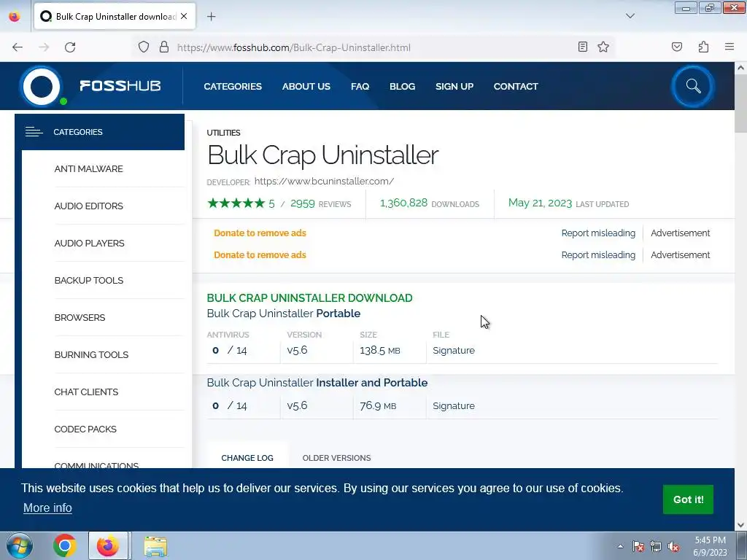This screenshot has height=560, width=747.
Task: Open BLOG in the top navigation
Action: [x=402, y=86]
